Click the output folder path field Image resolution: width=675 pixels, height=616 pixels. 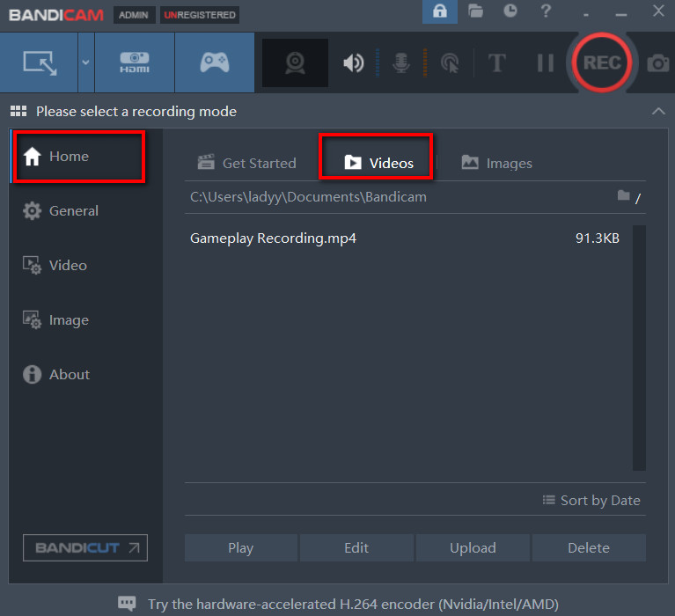click(308, 197)
